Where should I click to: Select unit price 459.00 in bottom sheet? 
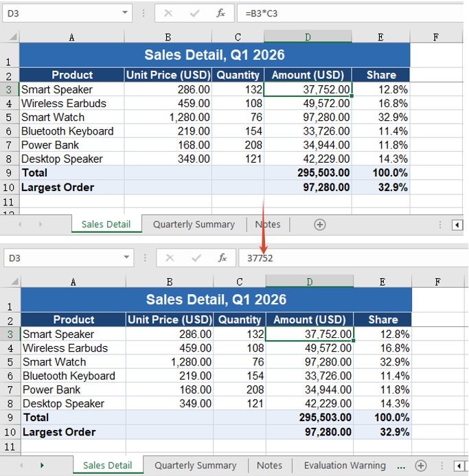point(170,348)
